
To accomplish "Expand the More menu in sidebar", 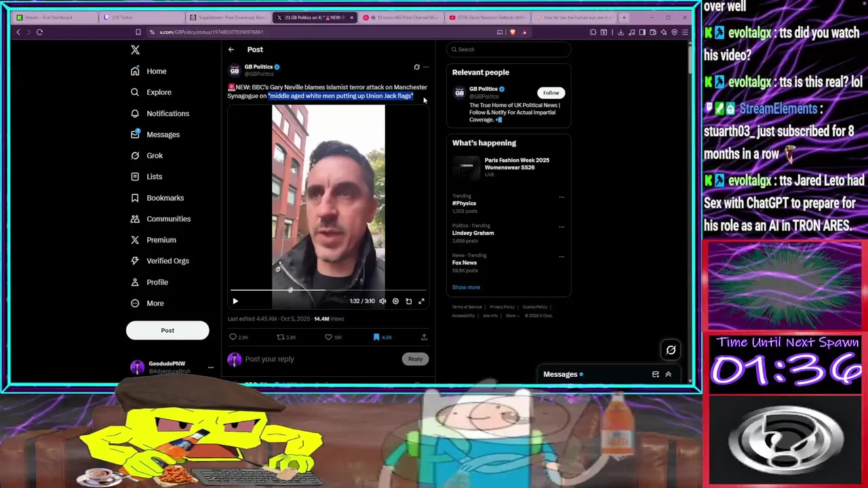I will 147,303.
